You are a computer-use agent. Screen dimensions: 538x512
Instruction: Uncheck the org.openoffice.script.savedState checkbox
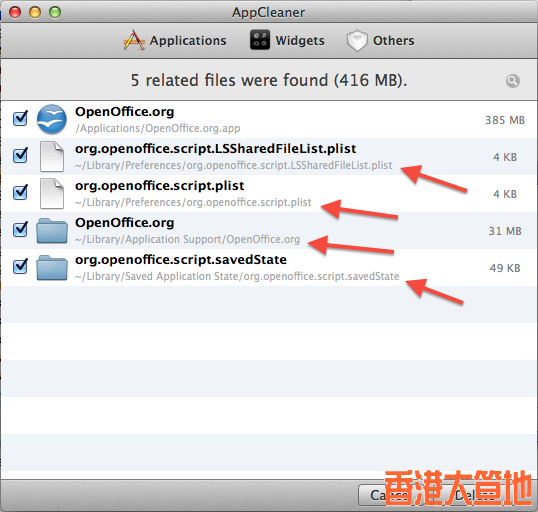(x=20, y=266)
